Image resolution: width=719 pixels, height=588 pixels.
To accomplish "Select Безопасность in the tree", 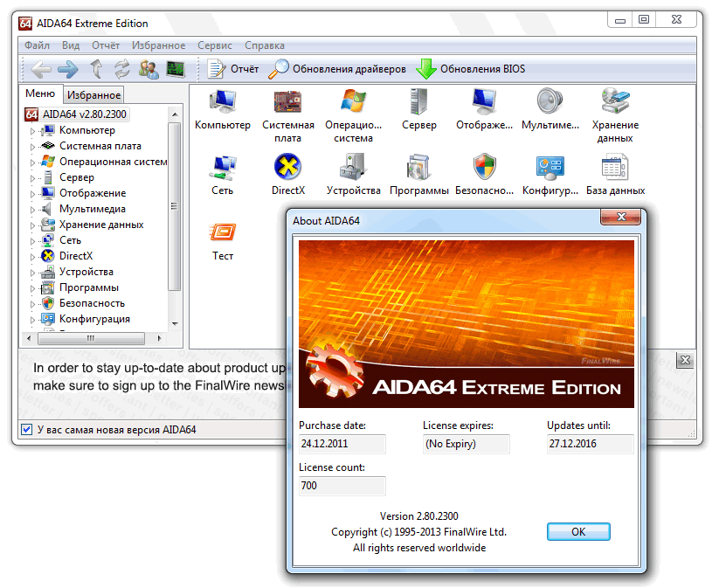I will click(x=92, y=303).
